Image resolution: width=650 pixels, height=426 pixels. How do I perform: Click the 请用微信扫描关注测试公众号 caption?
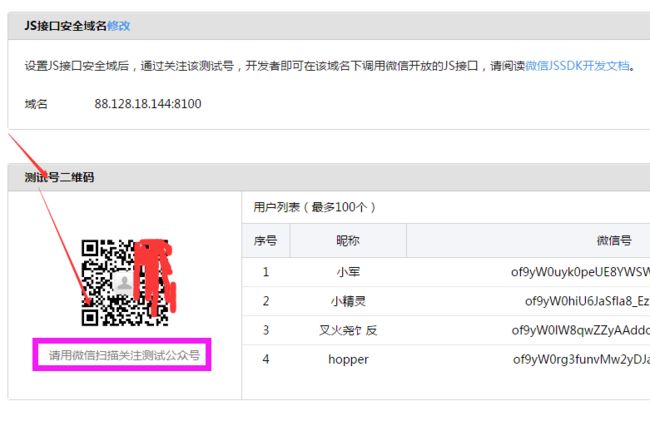click(x=124, y=355)
